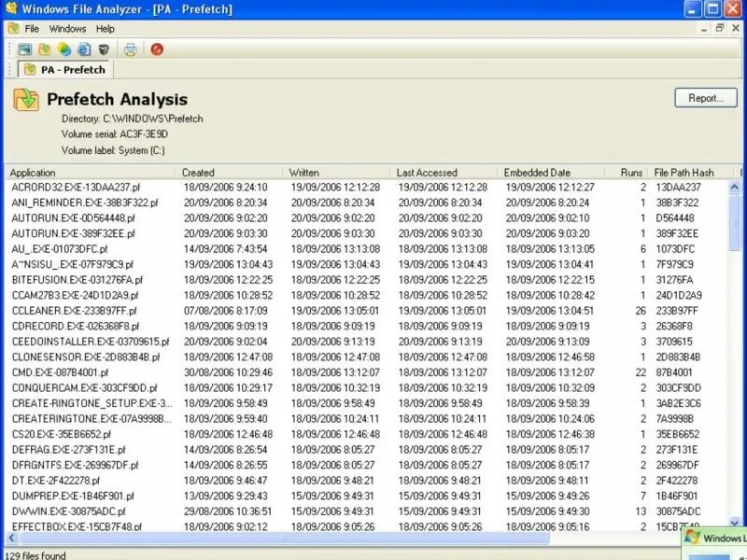The image size is (747, 560).
Task: Click the document icon left of File menu
Action: (14, 28)
